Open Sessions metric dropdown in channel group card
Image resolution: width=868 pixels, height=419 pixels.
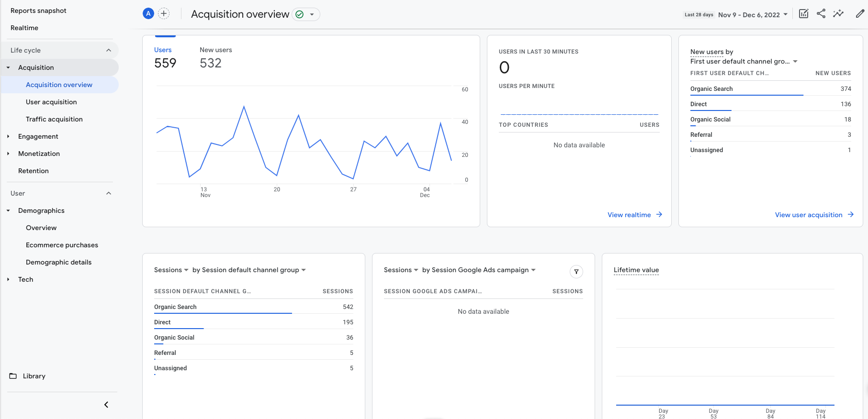coord(171,270)
